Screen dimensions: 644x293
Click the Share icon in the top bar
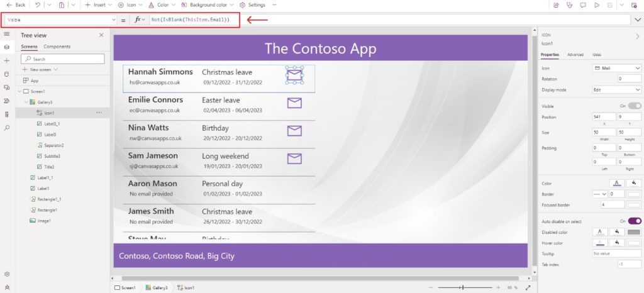click(556, 5)
